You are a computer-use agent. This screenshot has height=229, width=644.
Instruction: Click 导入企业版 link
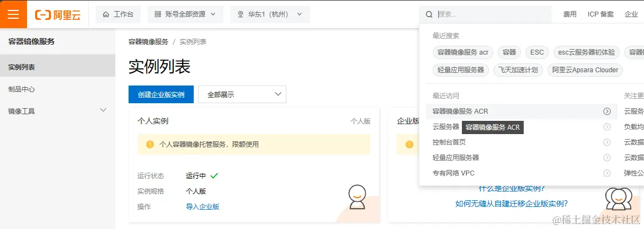(x=203, y=206)
